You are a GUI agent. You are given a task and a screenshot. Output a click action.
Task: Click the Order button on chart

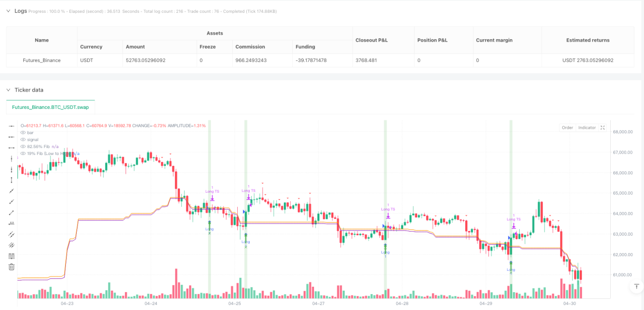tap(567, 127)
